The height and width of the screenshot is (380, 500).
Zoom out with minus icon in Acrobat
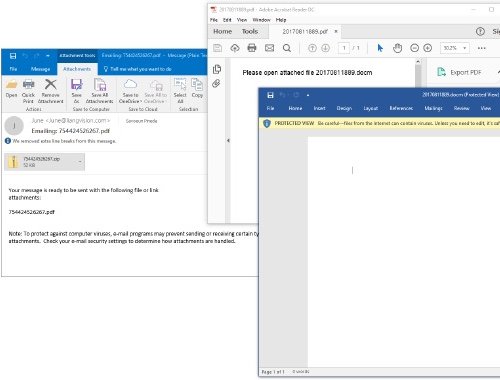[x=414, y=48]
